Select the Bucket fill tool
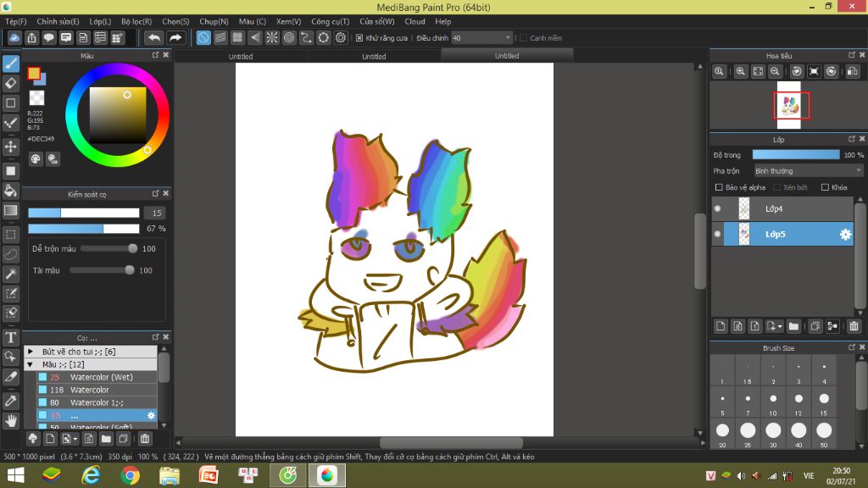The width and height of the screenshot is (868, 488). click(x=10, y=191)
